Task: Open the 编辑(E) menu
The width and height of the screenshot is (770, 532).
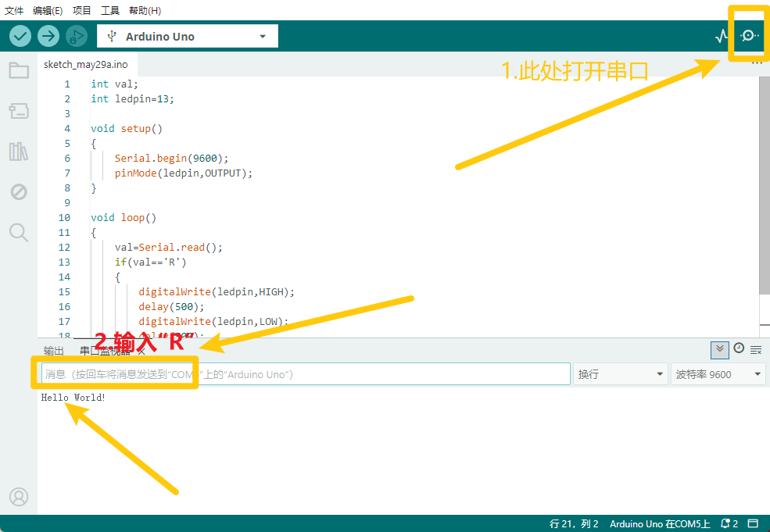Action: (48, 10)
